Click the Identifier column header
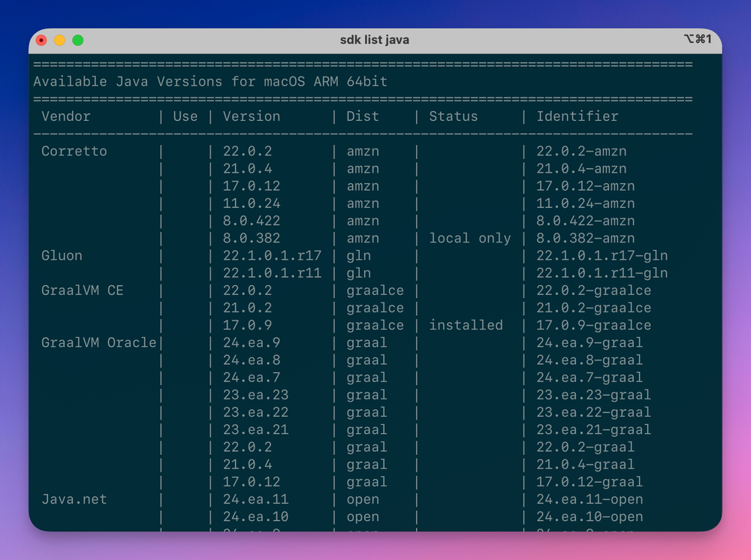Screen dimensions: 751x560 [577, 116]
